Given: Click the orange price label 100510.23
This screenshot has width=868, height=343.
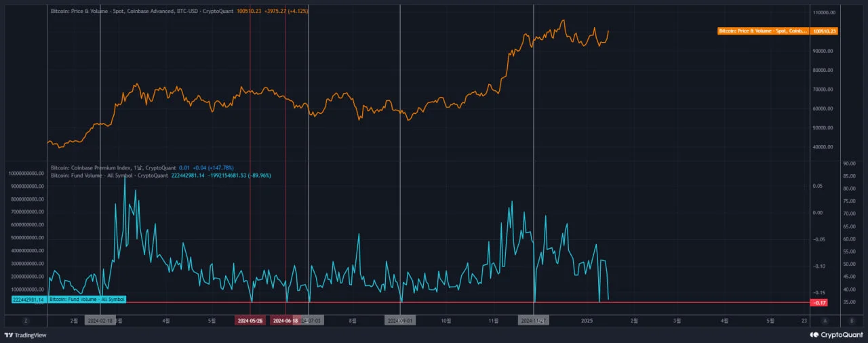Looking at the screenshot, I should coord(825,31).
